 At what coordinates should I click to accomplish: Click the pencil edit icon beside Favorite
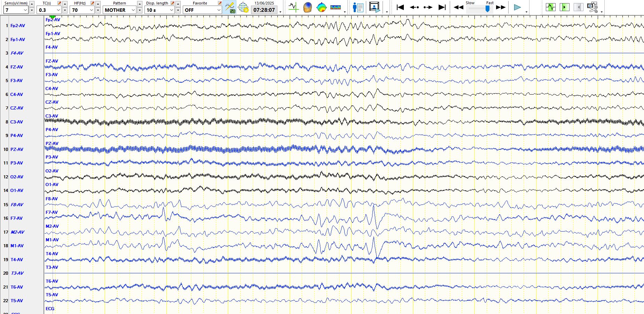pyautogui.click(x=220, y=3)
